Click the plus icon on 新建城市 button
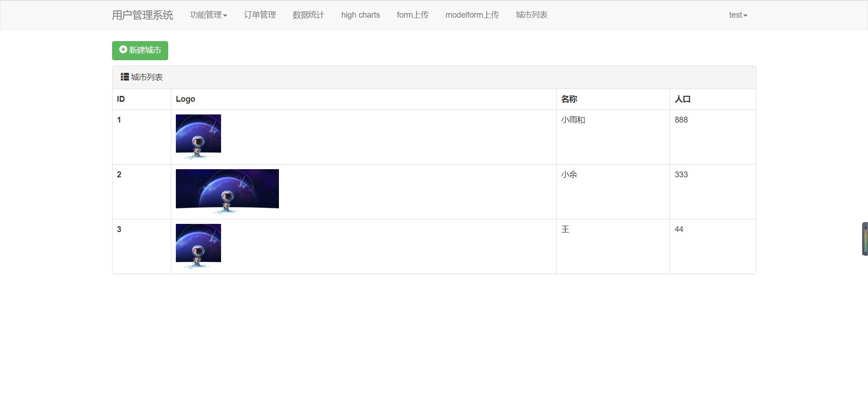The width and height of the screenshot is (868, 408). [x=123, y=50]
